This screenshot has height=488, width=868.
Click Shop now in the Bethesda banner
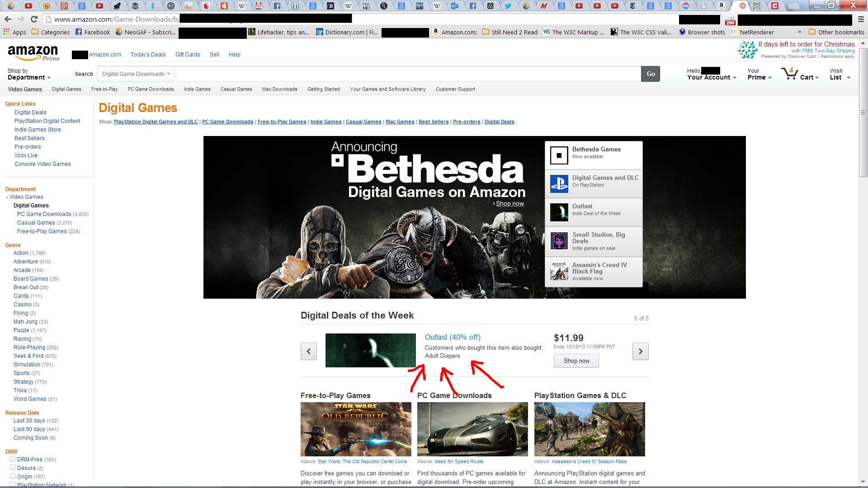click(x=509, y=203)
